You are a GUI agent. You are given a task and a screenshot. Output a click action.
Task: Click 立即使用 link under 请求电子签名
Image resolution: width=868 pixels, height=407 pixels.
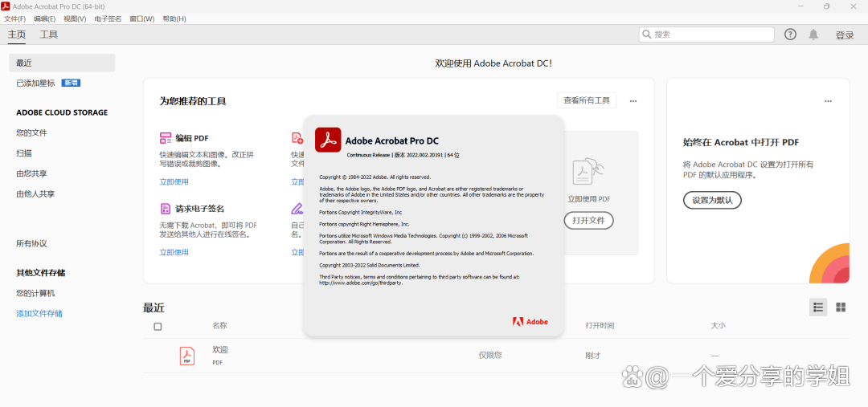pos(174,252)
